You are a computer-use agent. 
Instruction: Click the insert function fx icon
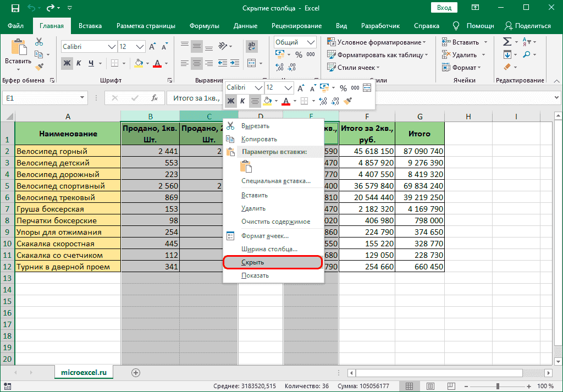point(155,98)
